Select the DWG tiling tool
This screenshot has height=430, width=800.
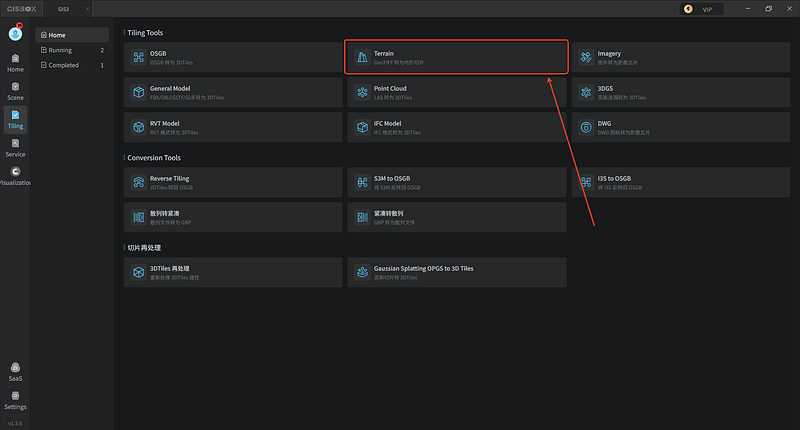[x=681, y=128]
